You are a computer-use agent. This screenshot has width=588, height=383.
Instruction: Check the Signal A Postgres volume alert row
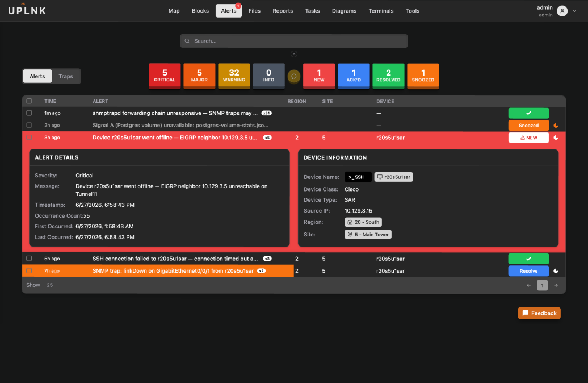tap(29, 125)
